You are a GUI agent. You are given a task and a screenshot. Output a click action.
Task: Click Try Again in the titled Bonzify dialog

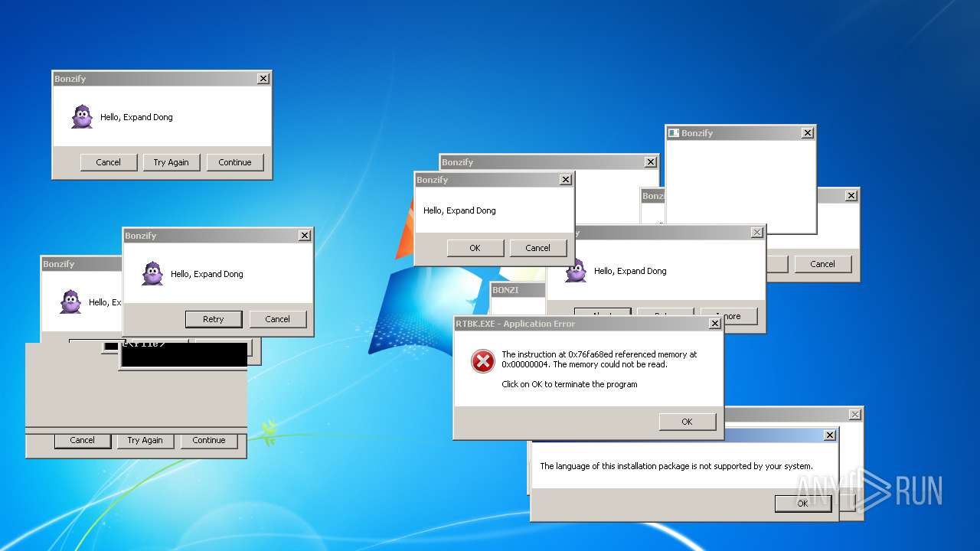coord(171,162)
